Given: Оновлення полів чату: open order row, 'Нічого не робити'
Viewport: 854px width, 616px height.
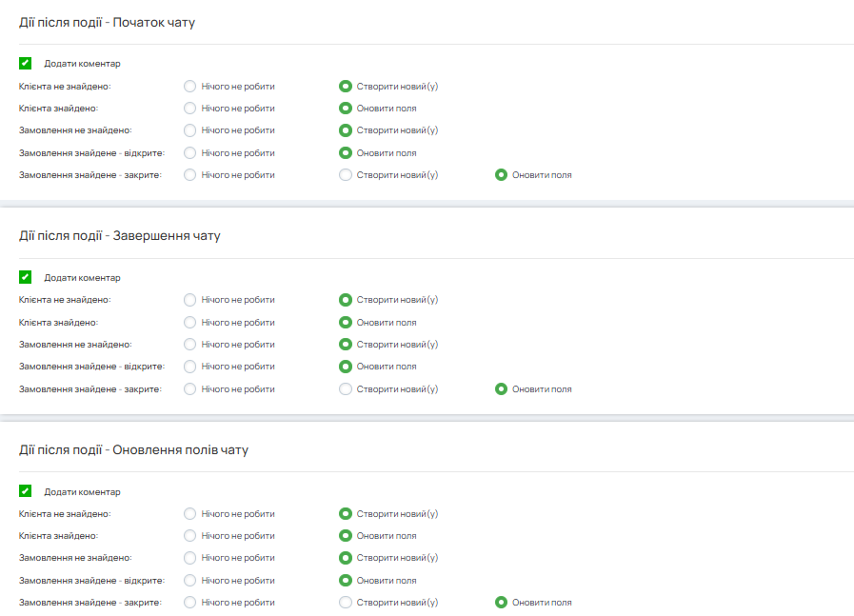Looking at the screenshot, I should click(x=190, y=580).
